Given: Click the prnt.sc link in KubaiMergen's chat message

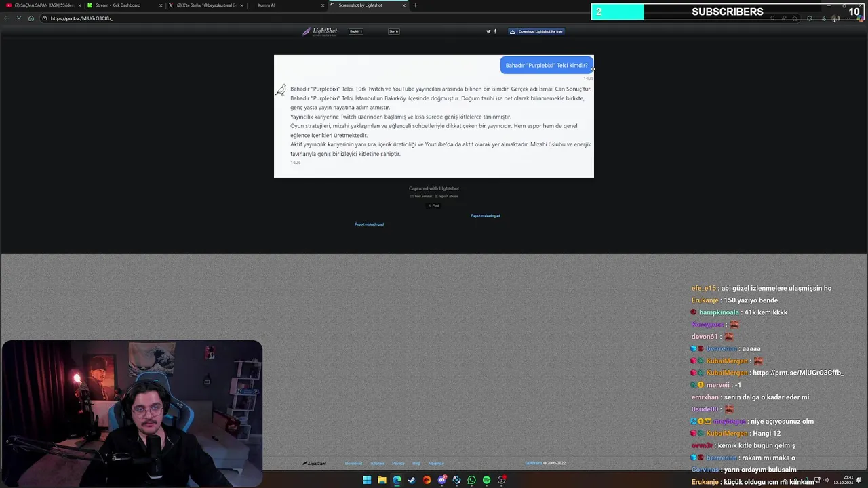Looking at the screenshot, I should (x=798, y=373).
